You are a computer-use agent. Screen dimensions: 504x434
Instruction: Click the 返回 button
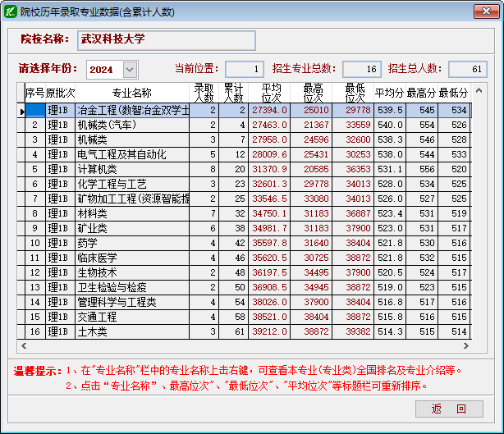pyautogui.click(x=449, y=409)
